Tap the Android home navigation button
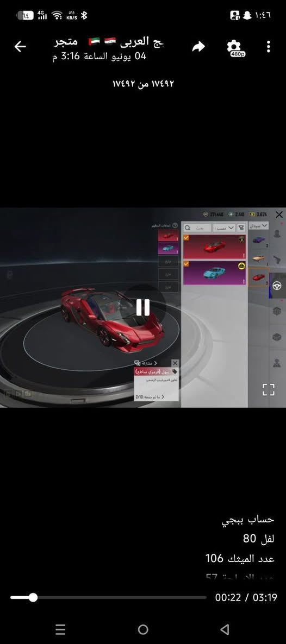The height and width of the screenshot is (644, 286). coord(143,629)
